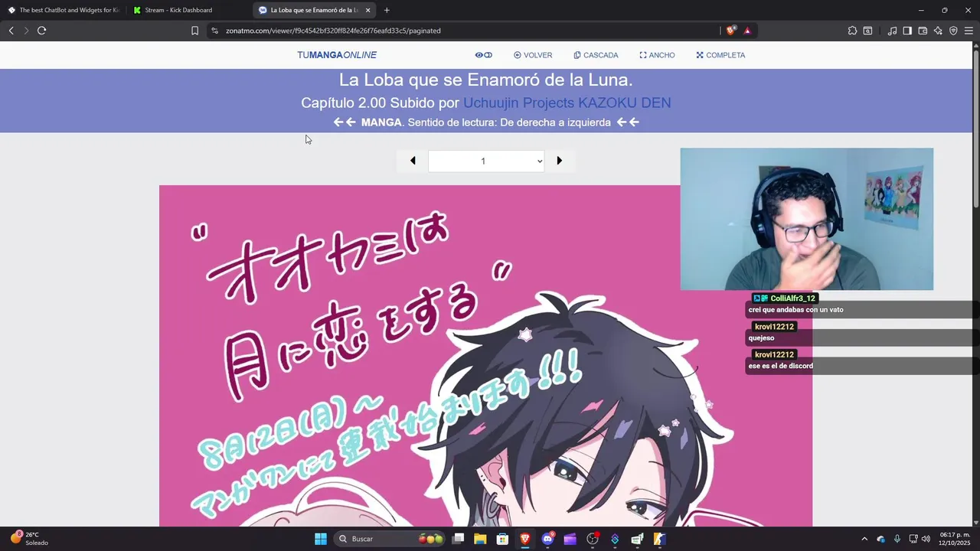Image resolution: width=980 pixels, height=551 pixels.
Task: Open the browser hamburger main menu
Action: click(969, 31)
